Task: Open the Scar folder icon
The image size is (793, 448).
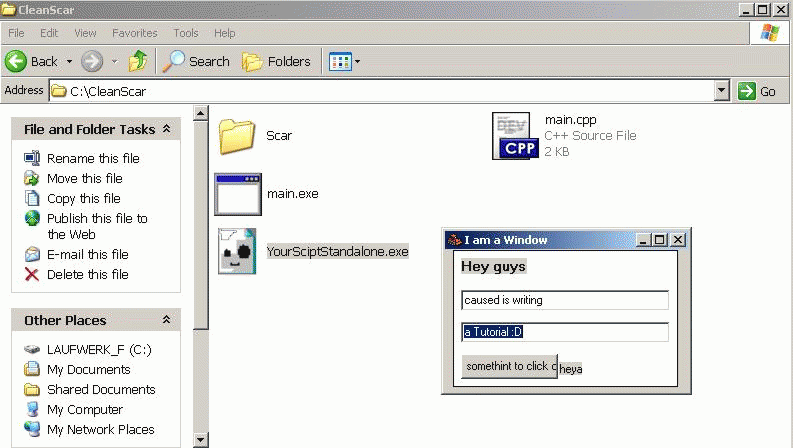Action: coord(237,135)
